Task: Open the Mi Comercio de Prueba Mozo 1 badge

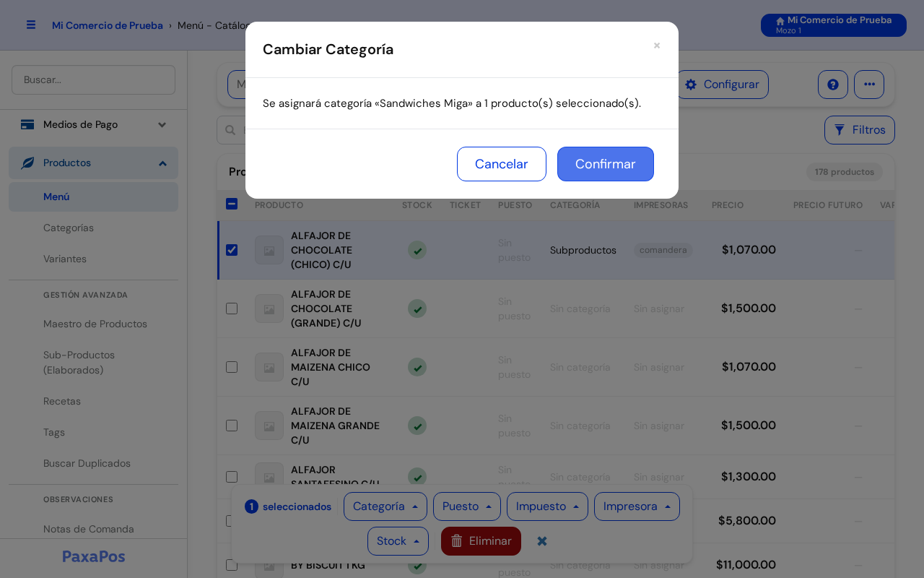Action: coord(833,25)
